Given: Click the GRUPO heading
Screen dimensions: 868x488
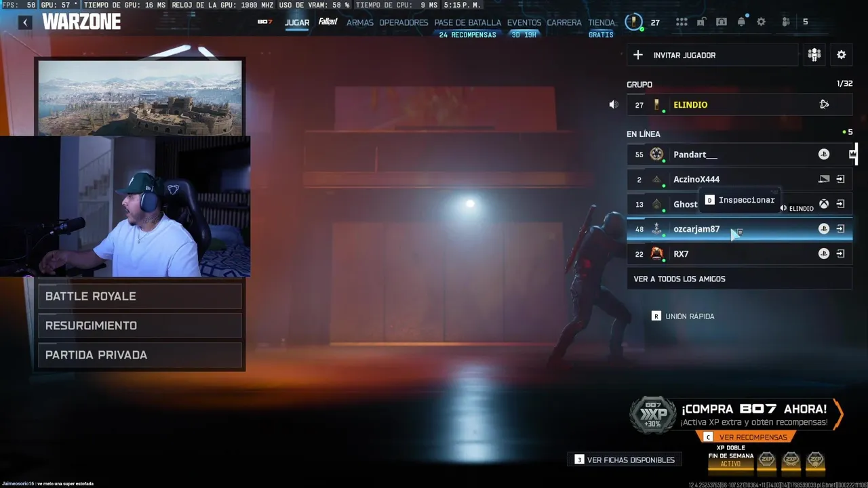Looking at the screenshot, I should 639,85.
